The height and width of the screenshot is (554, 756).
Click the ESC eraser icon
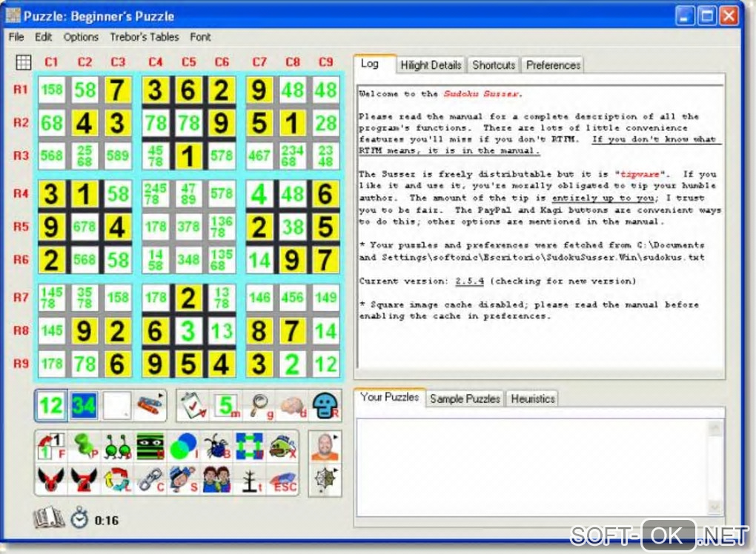tap(283, 479)
